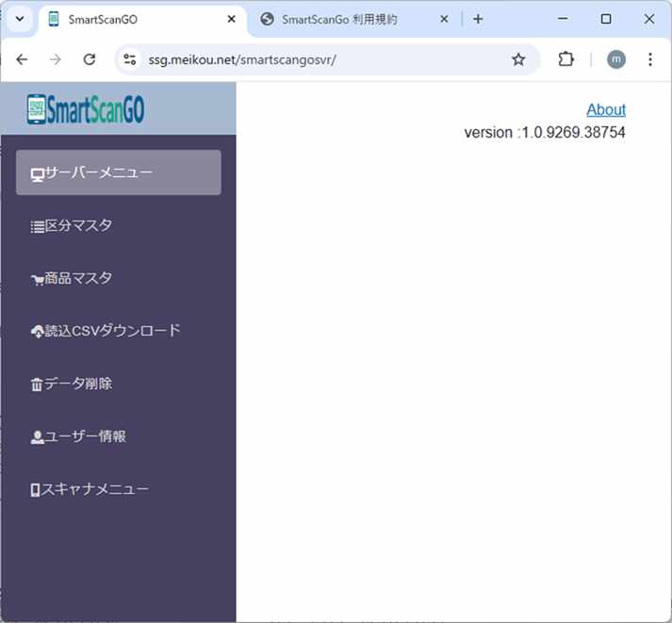The height and width of the screenshot is (623, 672).
Task: Click the monitor icon beside サーバーメニュー
Action: pyautogui.click(x=38, y=174)
